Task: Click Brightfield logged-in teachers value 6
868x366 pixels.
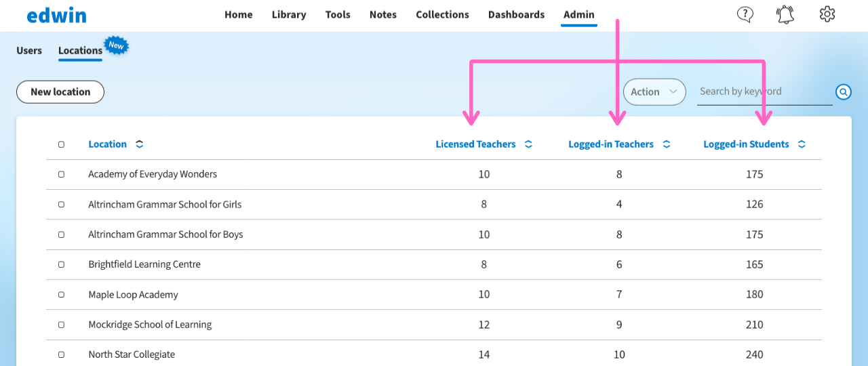Action: click(619, 264)
